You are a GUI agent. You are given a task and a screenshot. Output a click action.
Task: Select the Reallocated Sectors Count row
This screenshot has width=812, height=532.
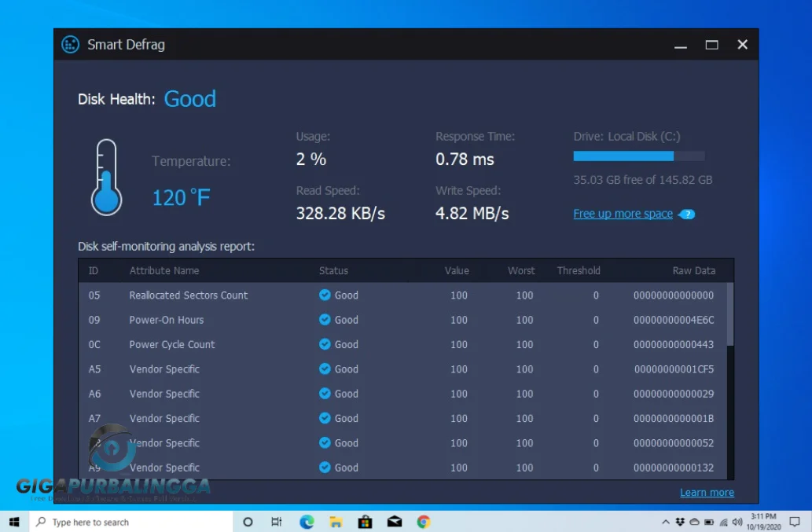(403, 295)
